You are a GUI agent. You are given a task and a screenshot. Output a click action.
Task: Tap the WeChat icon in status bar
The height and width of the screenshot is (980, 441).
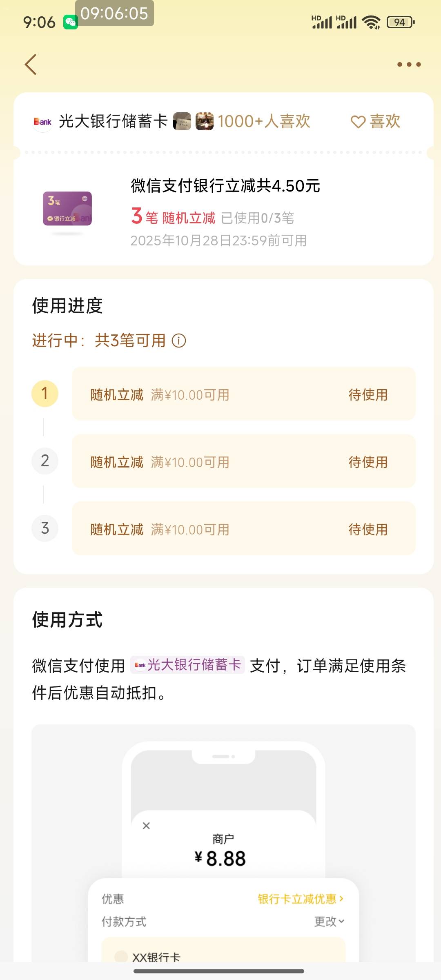(70, 22)
